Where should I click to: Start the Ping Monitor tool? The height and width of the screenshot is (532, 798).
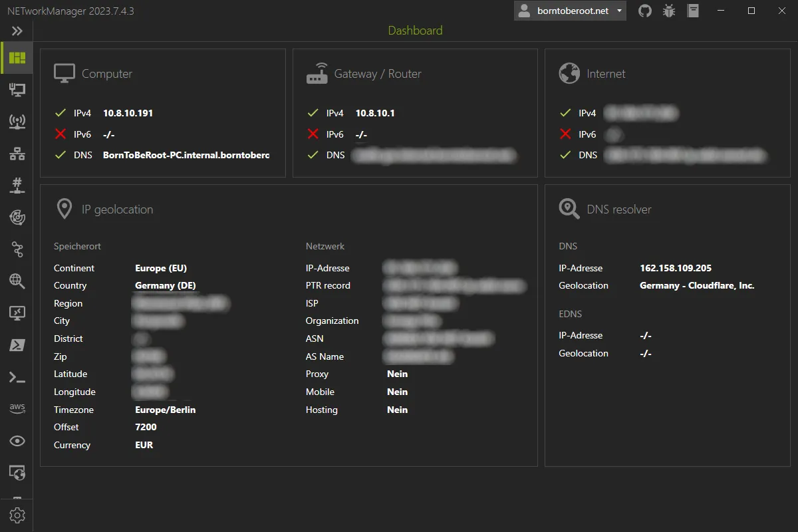tap(17, 217)
